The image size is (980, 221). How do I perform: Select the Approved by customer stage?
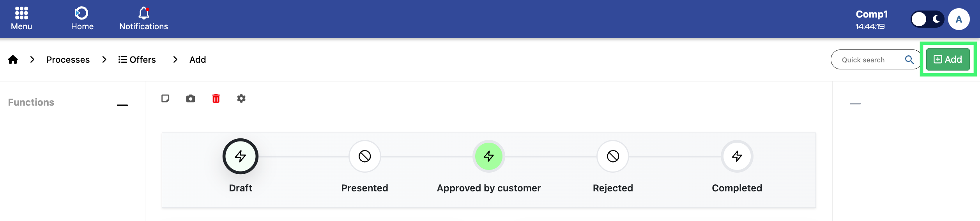click(x=489, y=156)
